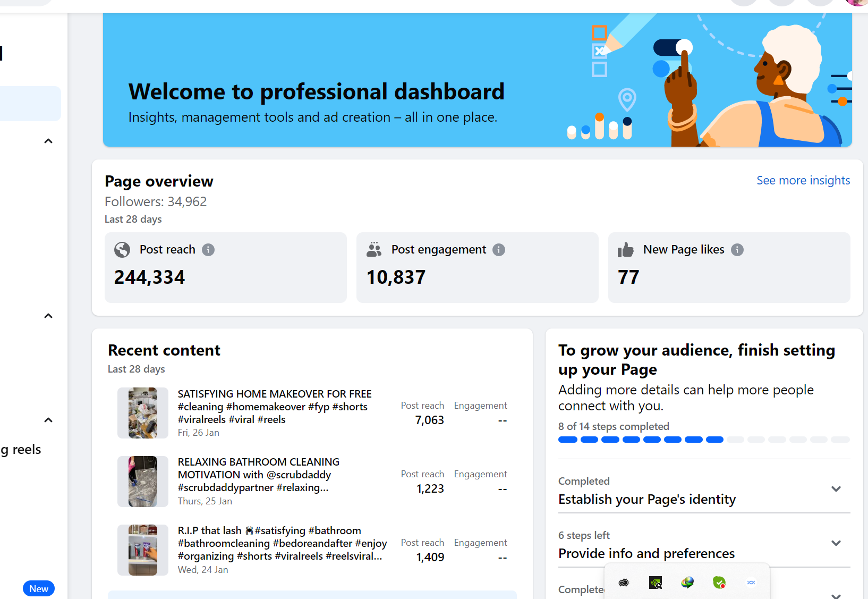Click the Fri, 26 Jan date
The image size is (868, 599).
[199, 433]
